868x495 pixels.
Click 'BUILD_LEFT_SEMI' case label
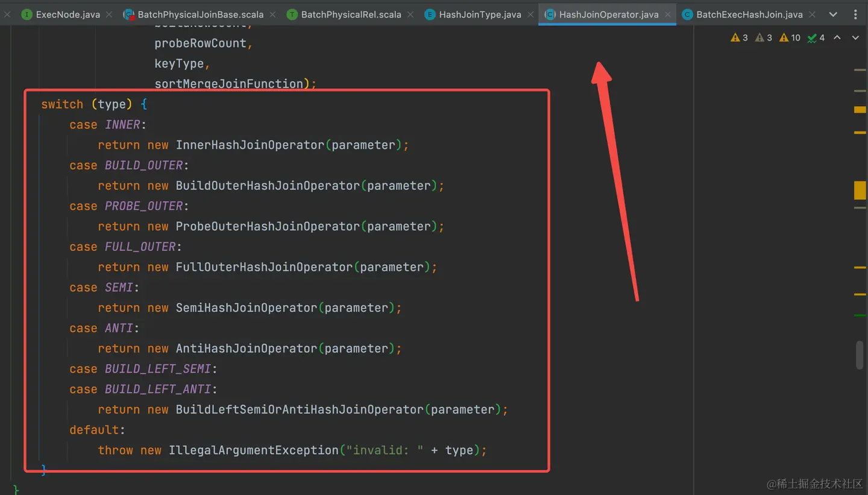(159, 369)
